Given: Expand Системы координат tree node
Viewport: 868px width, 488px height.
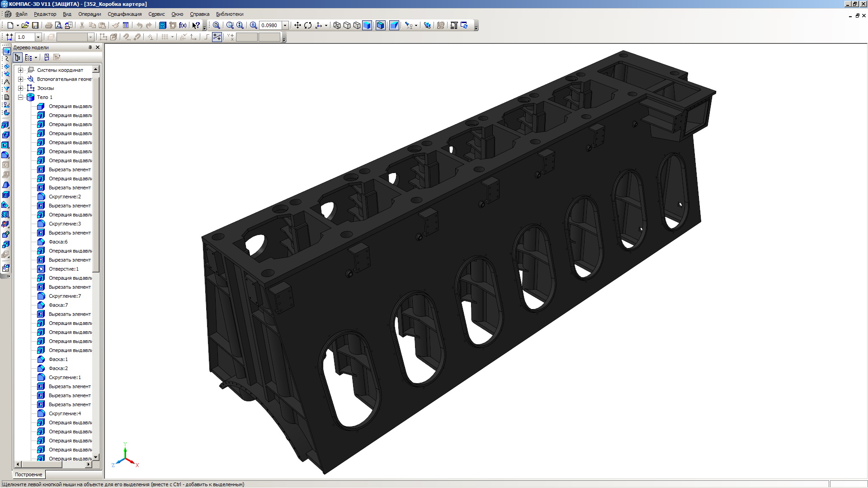Looking at the screenshot, I should (x=20, y=70).
